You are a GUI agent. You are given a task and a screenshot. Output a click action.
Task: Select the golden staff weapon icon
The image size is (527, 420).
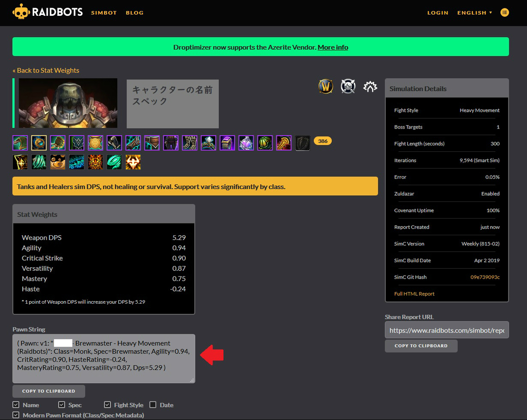(x=284, y=143)
